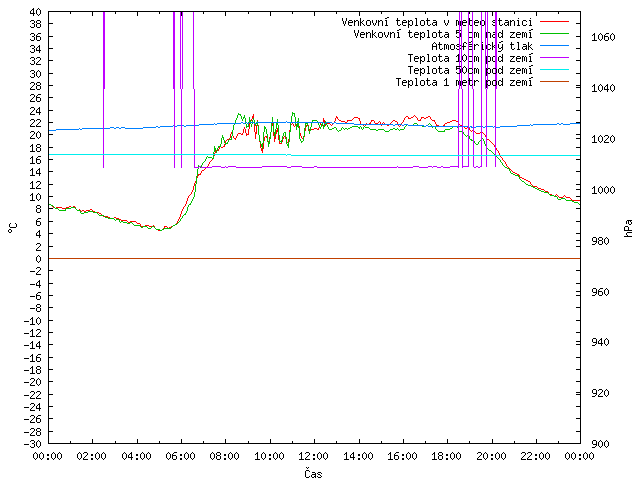
Task: Click cyan legend line sample for 50cm pod zemí
Action: [554, 70]
